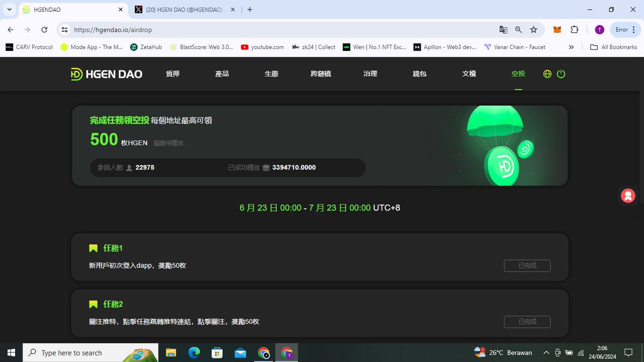
Task: Click the Error browser menu button
Action: click(624, 30)
